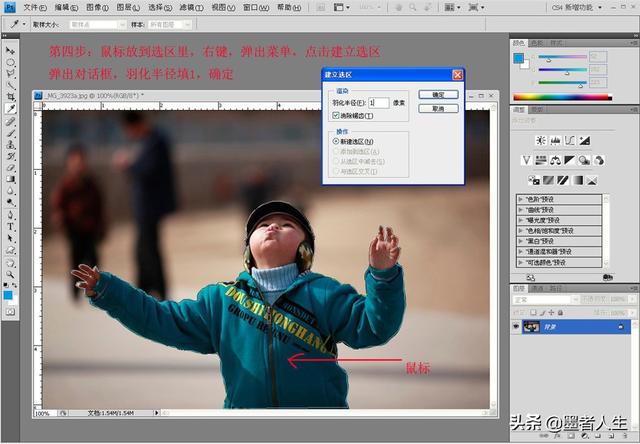Select the Move tool in the toolbox
Screen dimensions: 640x444
pos(10,49)
